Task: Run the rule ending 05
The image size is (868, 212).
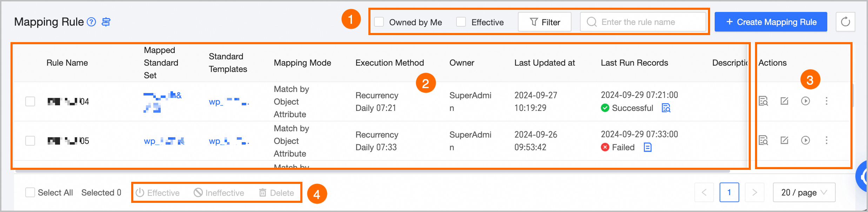Action: pyautogui.click(x=805, y=140)
